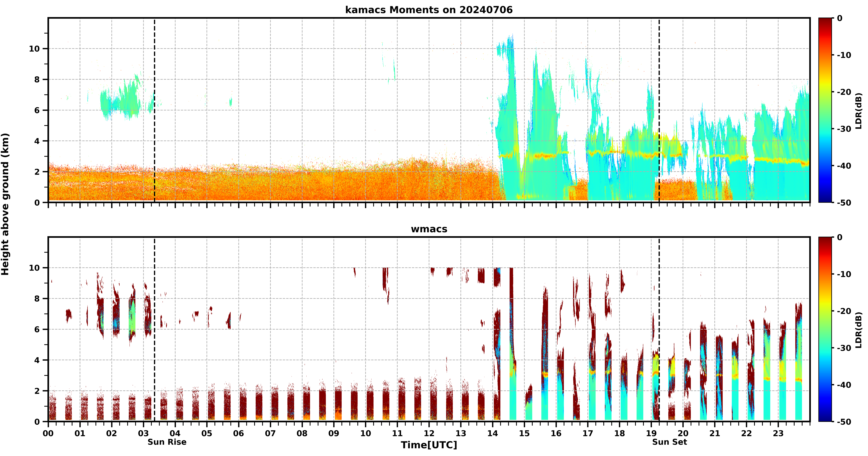Click the wmacs panel LDR colorbar
This screenshot has width=868, height=456.
point(825,329)
